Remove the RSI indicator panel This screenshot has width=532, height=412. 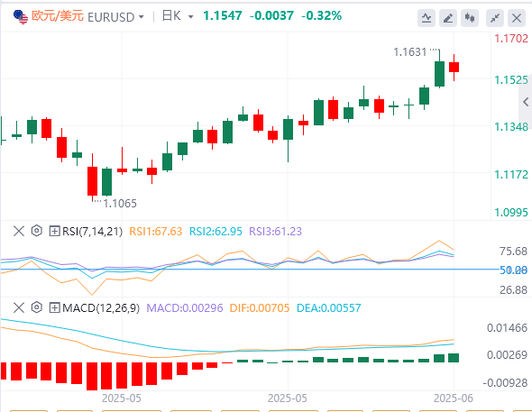[19, 232]
